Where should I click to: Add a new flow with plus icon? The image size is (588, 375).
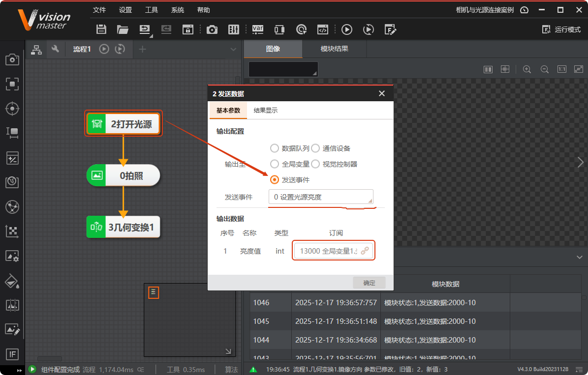[x=143, y=49]
